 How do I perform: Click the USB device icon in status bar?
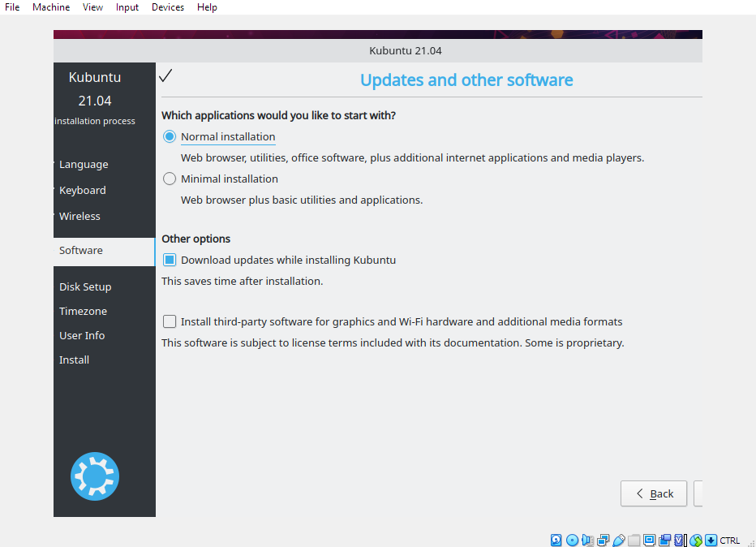(619, 541)
